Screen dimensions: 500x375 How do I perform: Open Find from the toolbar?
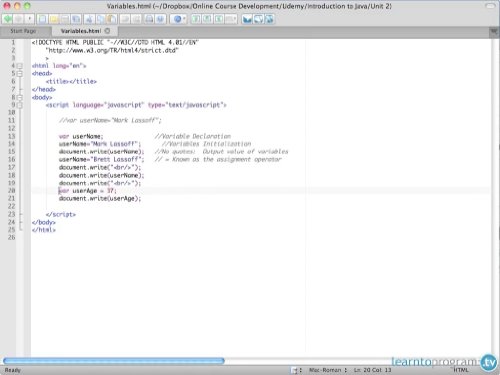[x=149, y=19]
